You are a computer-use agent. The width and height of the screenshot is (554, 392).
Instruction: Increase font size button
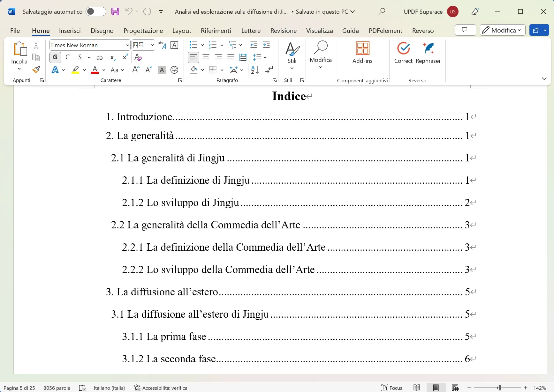click(136, 70)
